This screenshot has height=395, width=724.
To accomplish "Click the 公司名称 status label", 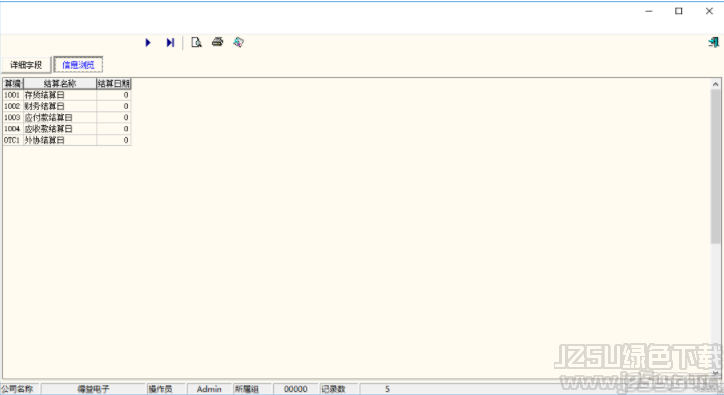I will point(18,389).
